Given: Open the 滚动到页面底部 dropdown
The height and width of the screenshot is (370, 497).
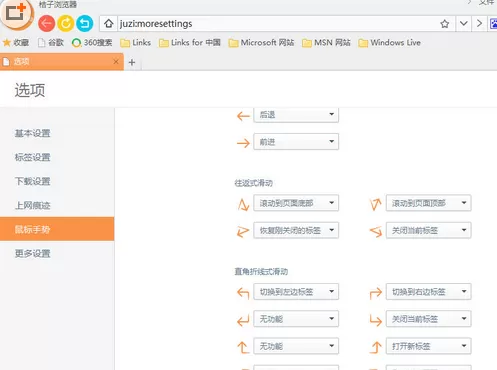Looking at the screenshot, I should 296,203.
